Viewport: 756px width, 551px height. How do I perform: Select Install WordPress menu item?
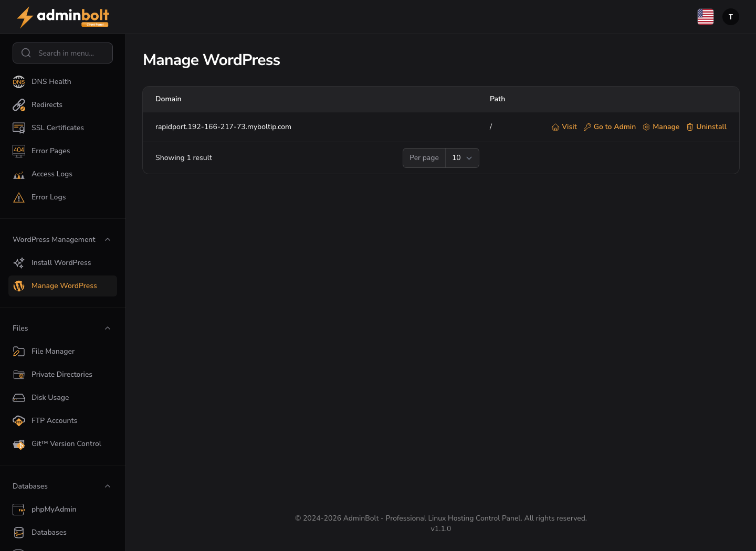pos(62,262)
